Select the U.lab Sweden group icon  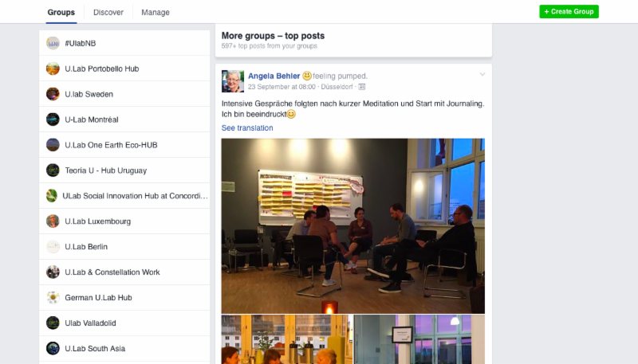(x=53, y=94)
